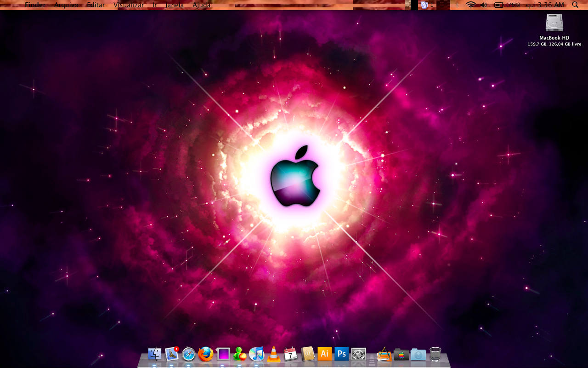
Task: Open the Ajuda menu
Action: 202,5
